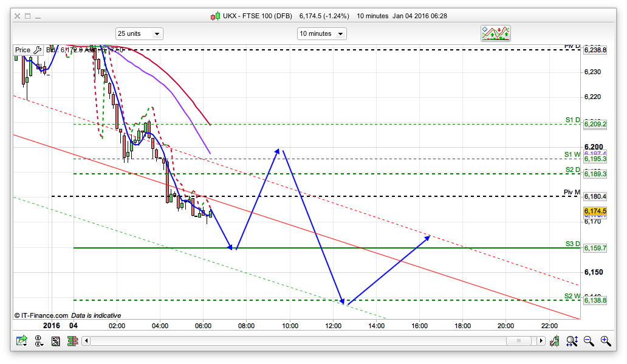This screenshot has width=627, height=364.
Task: Open the 25 units dropdown
Action: (139, 33)
